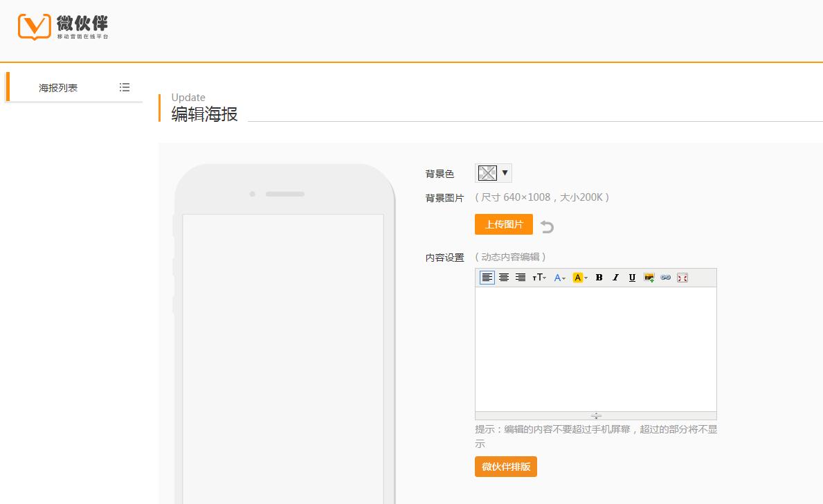Open the 背景色 color dropdown
The image size is (823, 504).
(505, 172)
